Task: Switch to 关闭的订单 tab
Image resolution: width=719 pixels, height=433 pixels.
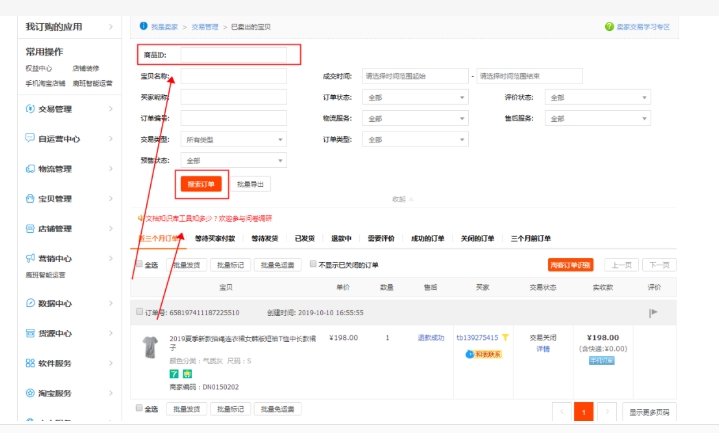Action: 477,239
